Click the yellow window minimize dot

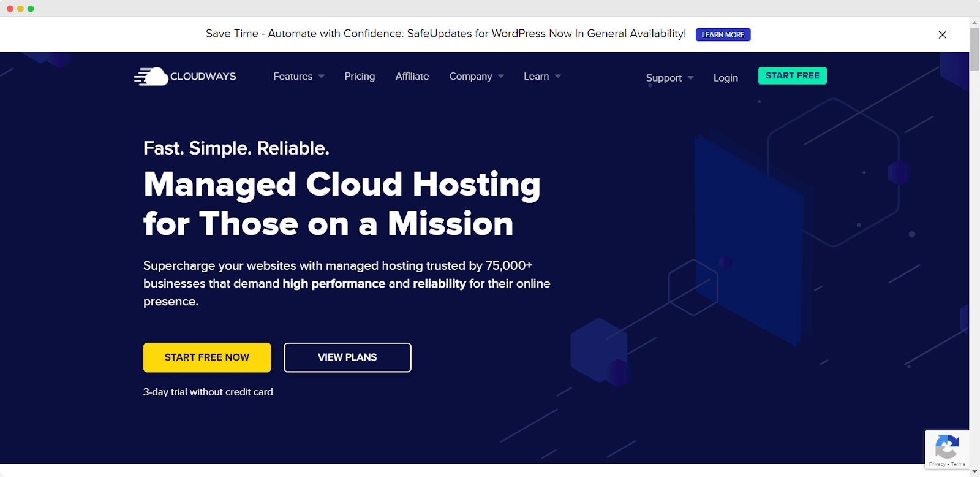tap(20, 9)
